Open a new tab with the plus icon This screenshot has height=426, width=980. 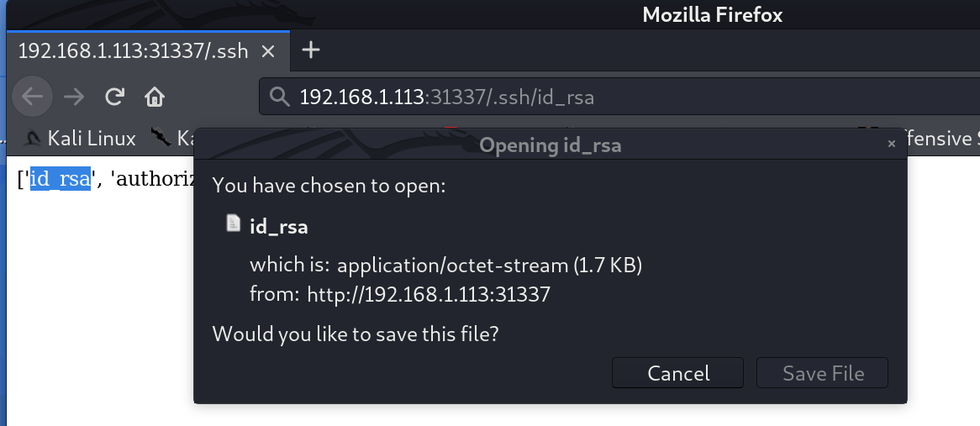[x=311, y=50]
